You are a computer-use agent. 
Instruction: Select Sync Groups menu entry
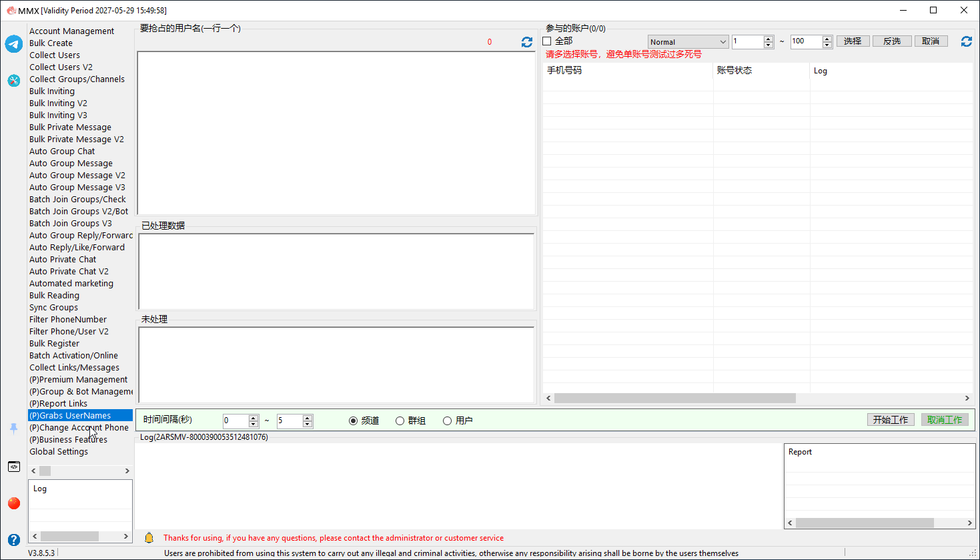tap(53, 308)
